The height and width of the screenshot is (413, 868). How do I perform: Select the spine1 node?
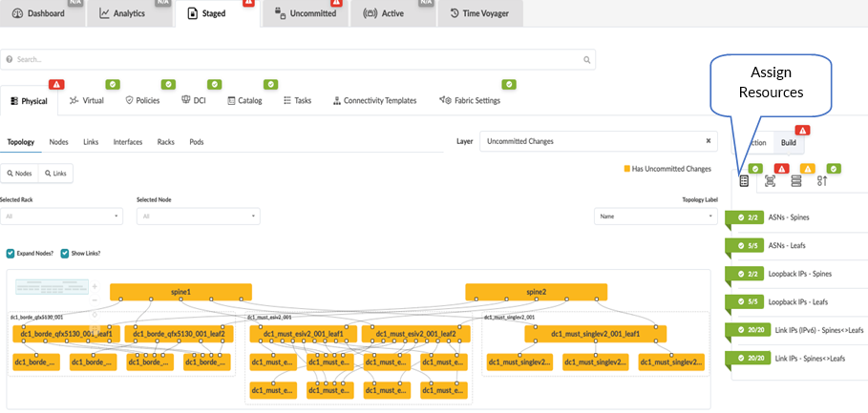tap(181, 291)
